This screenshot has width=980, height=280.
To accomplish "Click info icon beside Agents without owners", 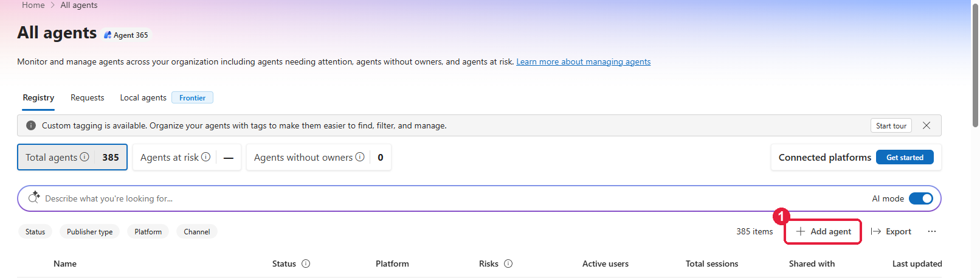I will pyautogui.click(x=360, y=157).
